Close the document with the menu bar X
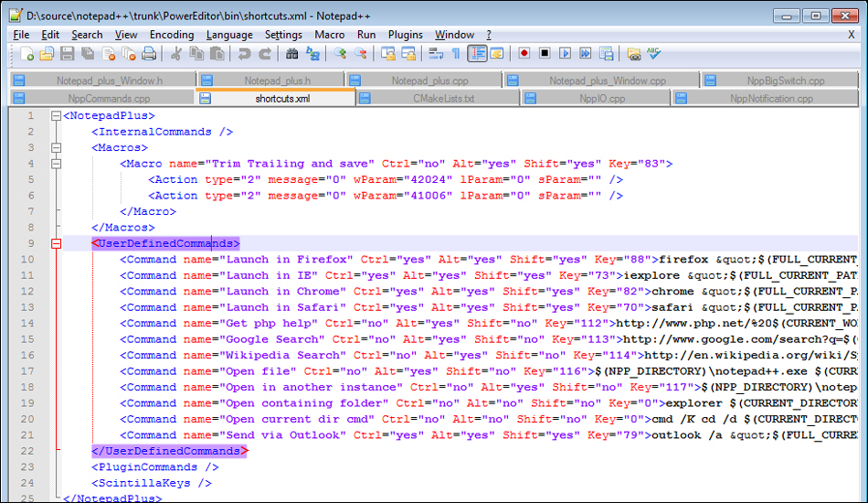This screenshot has height=503, width=868. [852, 35]
